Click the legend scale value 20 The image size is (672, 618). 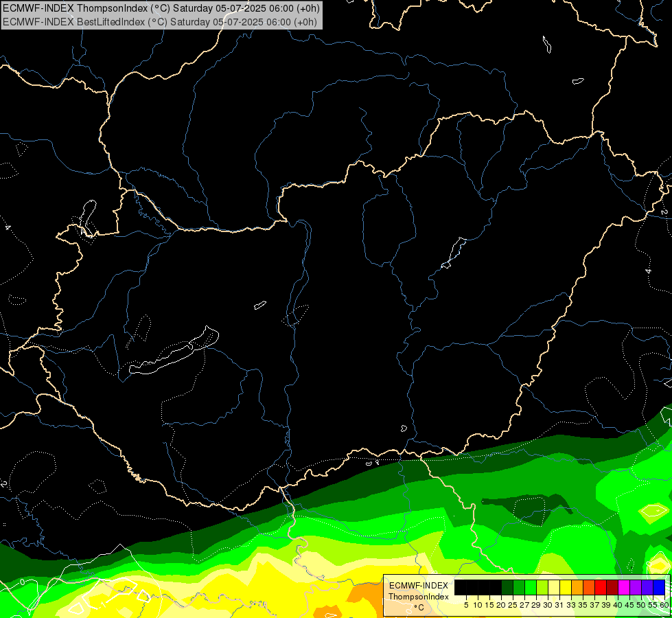pyautogui.click(x=501, y=605)
